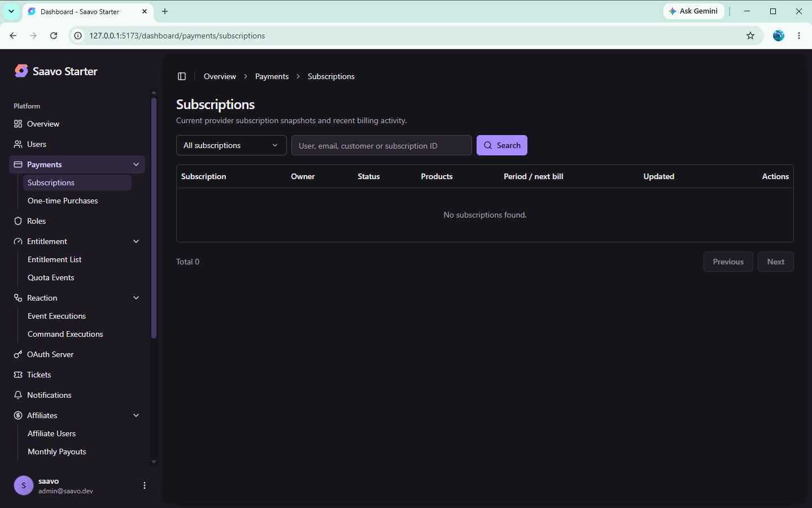Open Quota Events page
This screenshot has width=812, height=508.
tap(77, 277)
